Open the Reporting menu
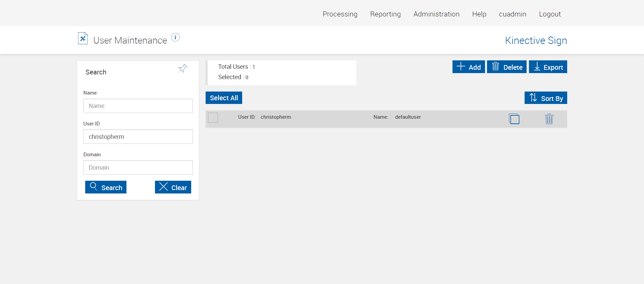 [385, 14]
